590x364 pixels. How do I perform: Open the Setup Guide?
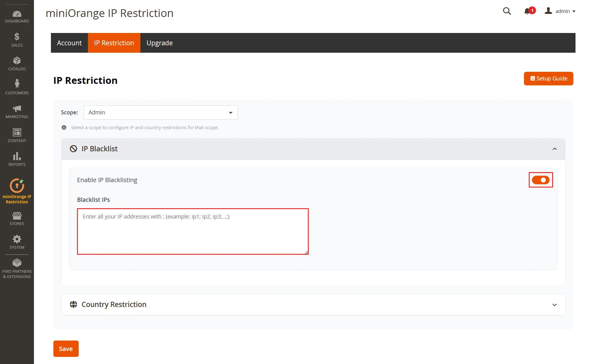point(548,79)
